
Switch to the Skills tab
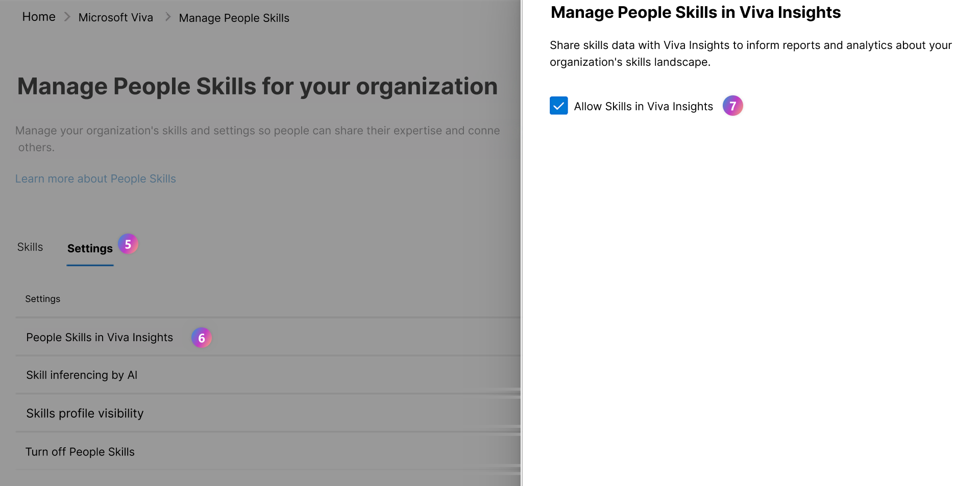(30, 247)
